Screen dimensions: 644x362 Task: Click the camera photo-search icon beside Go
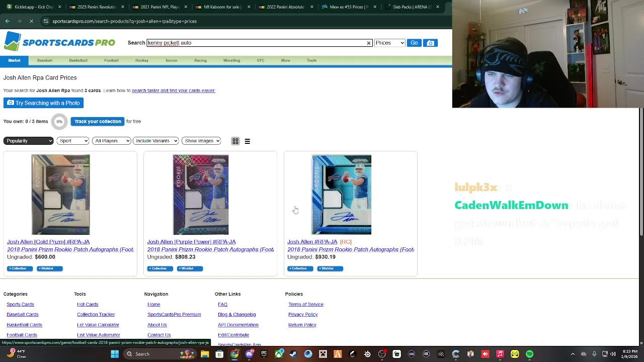pyautogui.click(x=430, y=43)
